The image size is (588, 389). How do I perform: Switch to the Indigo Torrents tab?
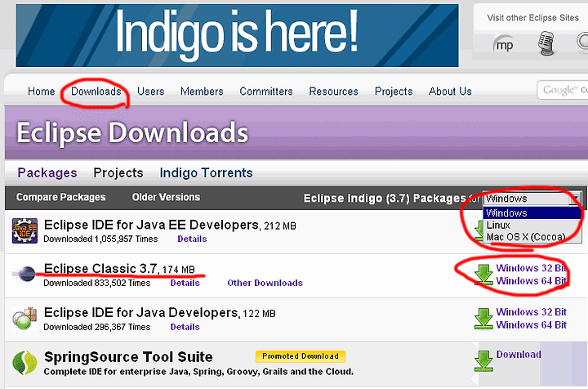[x=207, y=172]
